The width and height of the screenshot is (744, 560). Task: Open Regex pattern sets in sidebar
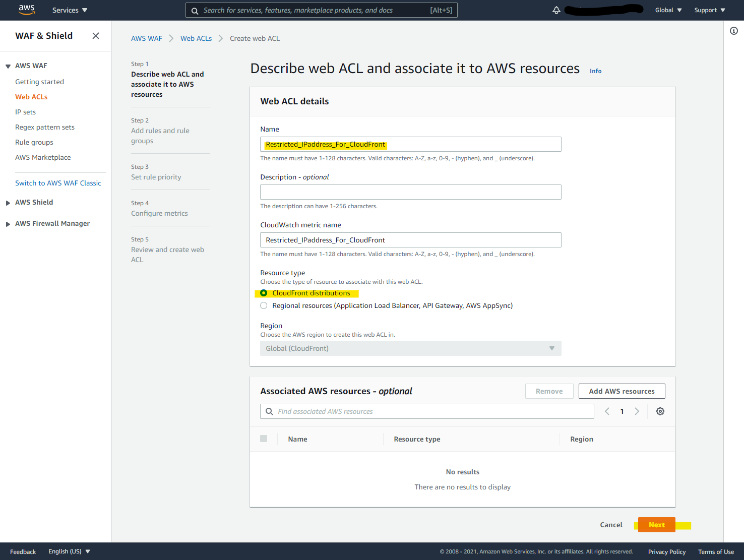point(45,127)
